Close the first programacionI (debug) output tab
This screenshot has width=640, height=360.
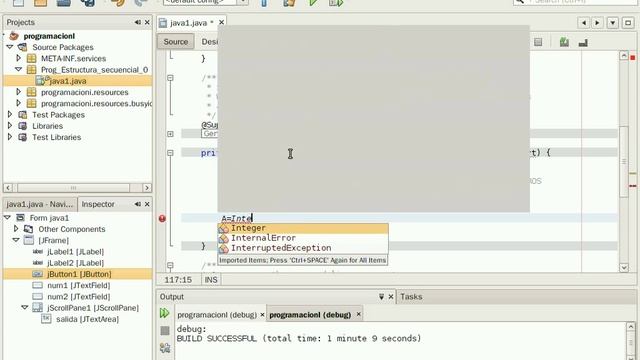pyautogui.click(x=262, y=314)
